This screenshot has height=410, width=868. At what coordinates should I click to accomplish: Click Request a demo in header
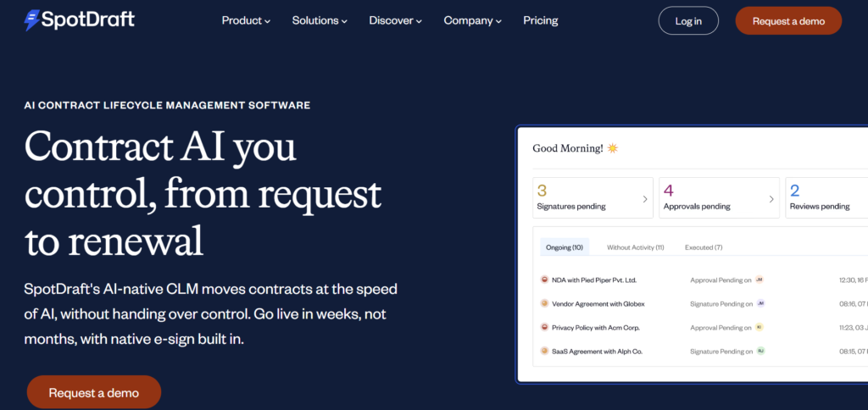788,21
